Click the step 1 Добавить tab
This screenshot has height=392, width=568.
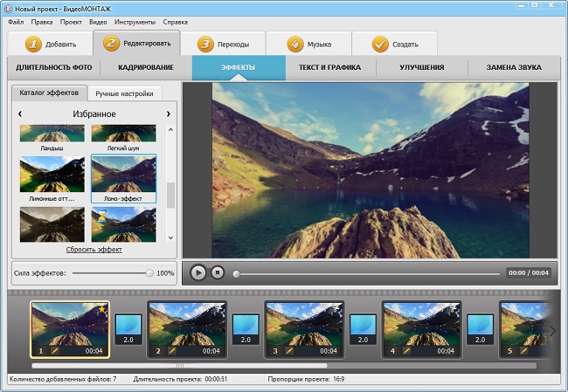tap(49, 44)
